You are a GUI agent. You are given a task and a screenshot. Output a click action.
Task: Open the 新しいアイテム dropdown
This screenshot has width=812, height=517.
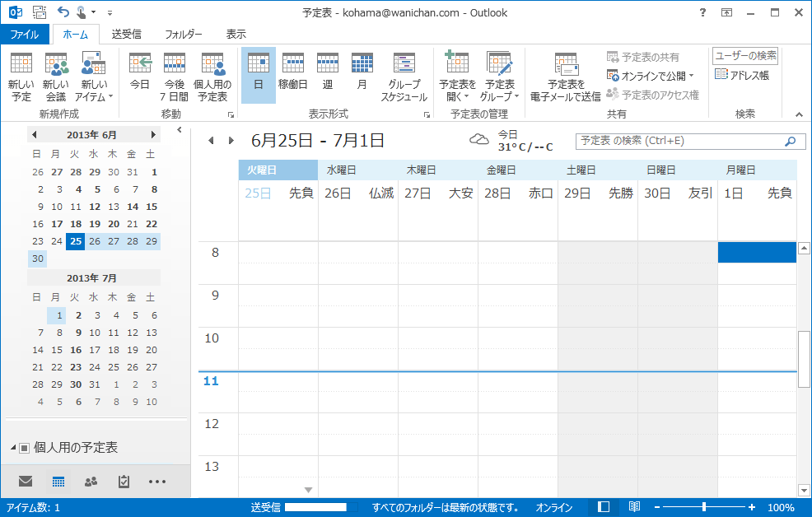pos(94,77)
